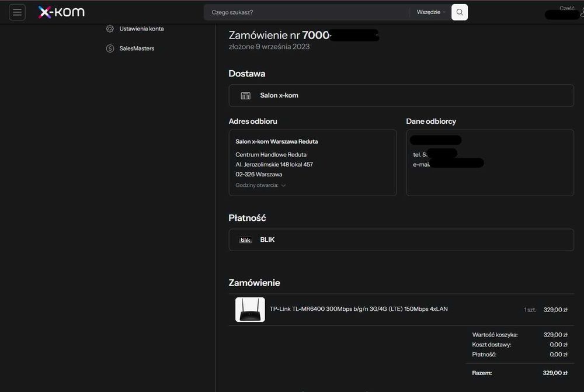Viewport: 584px width, 392px height.
Task: Open SalesMasters in sidebar
Action: [137, 48]
